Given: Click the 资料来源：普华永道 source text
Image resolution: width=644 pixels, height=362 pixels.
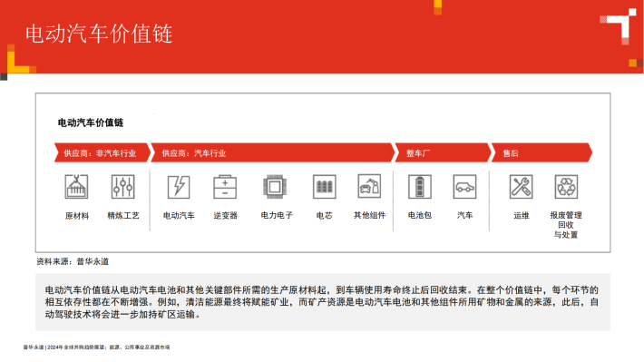Looking at the screenshot, I should pos(73,261).
